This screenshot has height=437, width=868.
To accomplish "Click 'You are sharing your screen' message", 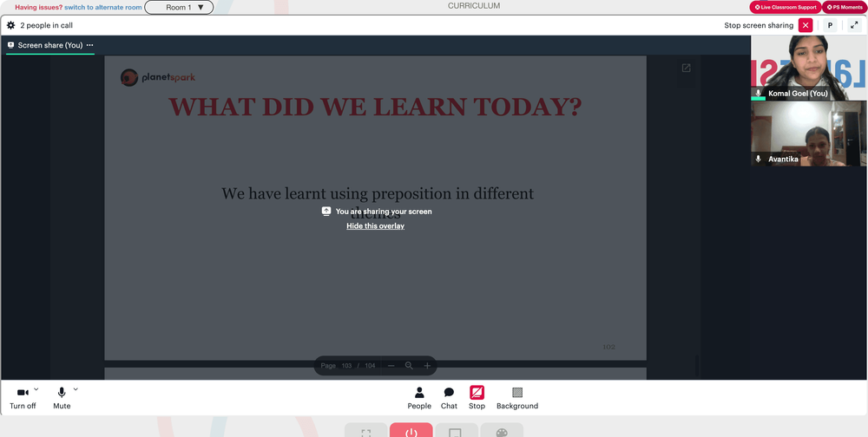I will [x=384, y=212].
